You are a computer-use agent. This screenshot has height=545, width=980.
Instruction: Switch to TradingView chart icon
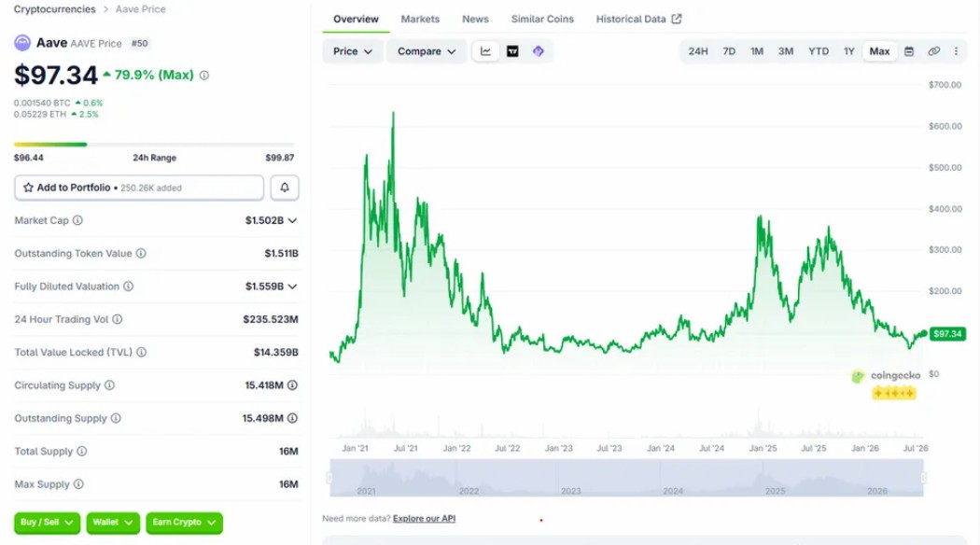512,51
